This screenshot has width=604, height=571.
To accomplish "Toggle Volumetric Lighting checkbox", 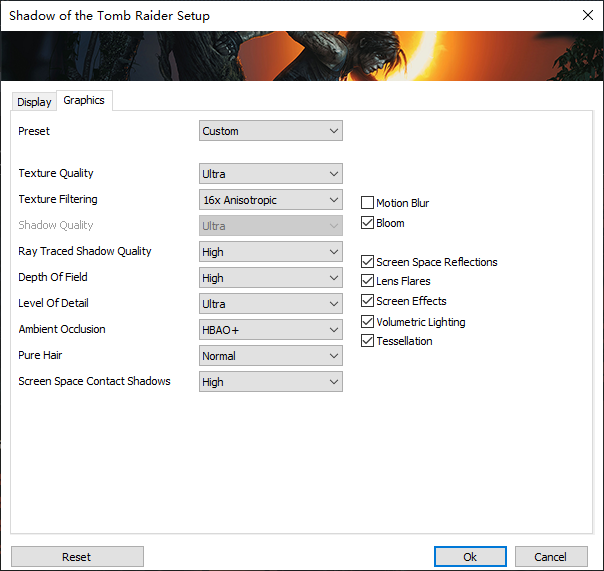I will coord(367,322).
